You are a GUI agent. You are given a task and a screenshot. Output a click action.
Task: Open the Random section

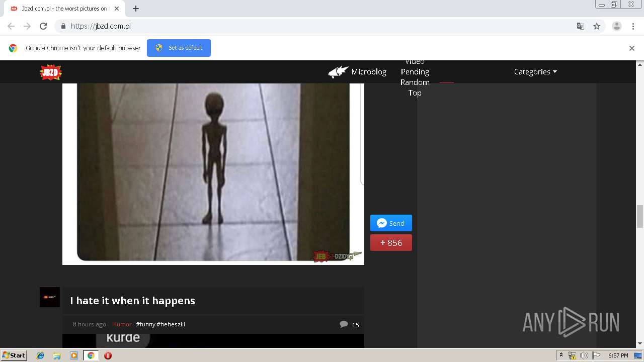pyautogui.click(x=415, y=82)
